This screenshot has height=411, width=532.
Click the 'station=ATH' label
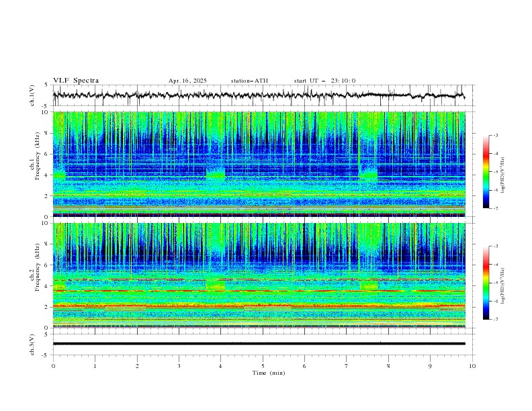249,81
